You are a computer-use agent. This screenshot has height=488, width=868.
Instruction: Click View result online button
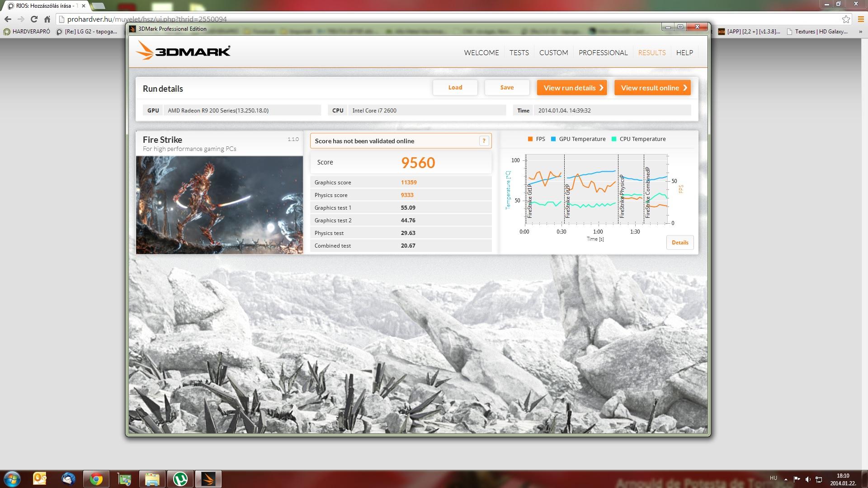(x=653, y=88)
